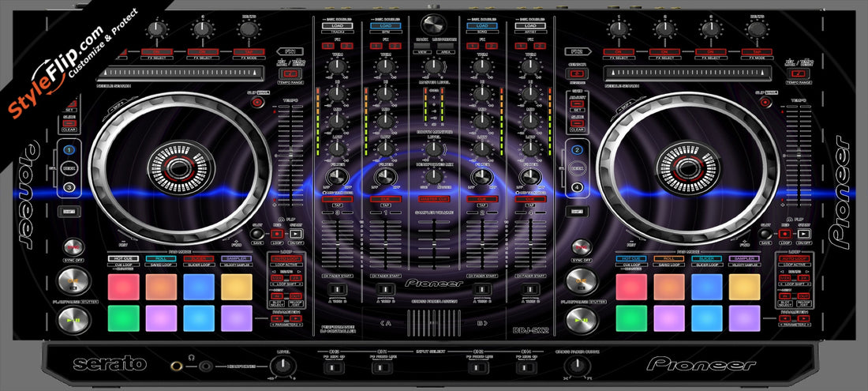868x391 pixels.
Task: Click the right FX section TAP button
Action: 757,51
